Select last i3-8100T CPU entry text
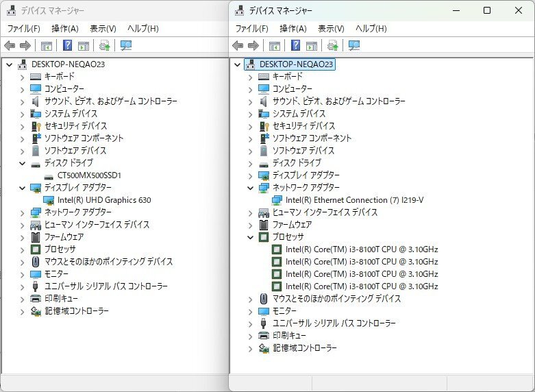This screenshot has height=392, width=535. coord(362,286)
